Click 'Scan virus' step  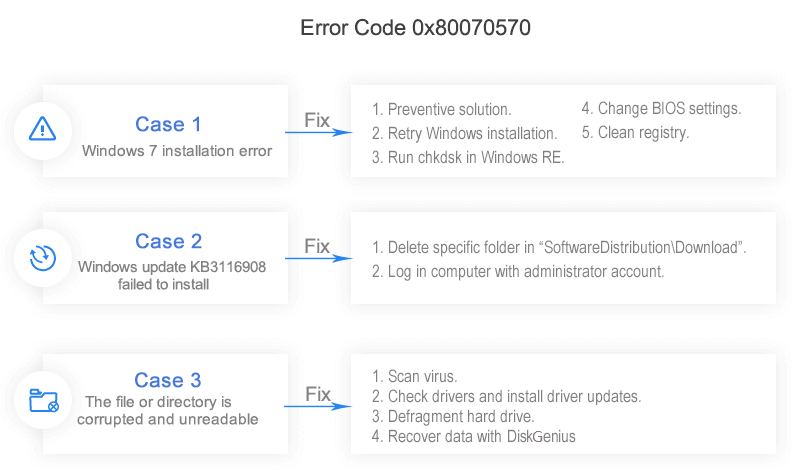click(x=415, y=377)
